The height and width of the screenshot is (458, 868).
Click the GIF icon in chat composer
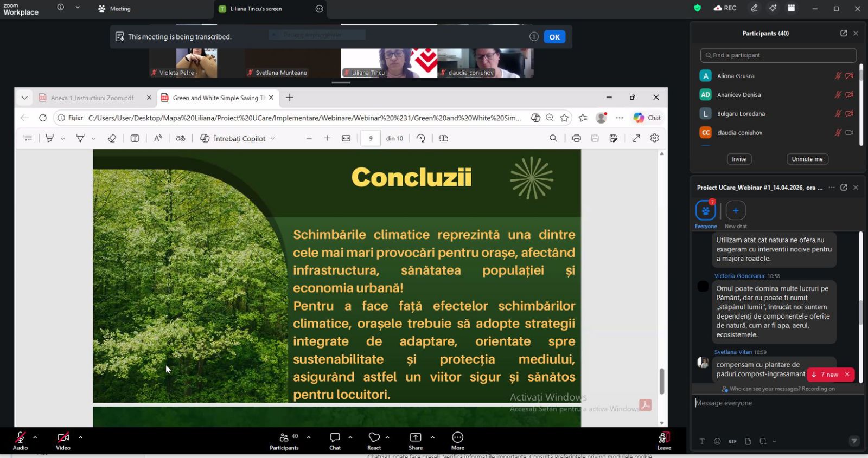[732, 441]
